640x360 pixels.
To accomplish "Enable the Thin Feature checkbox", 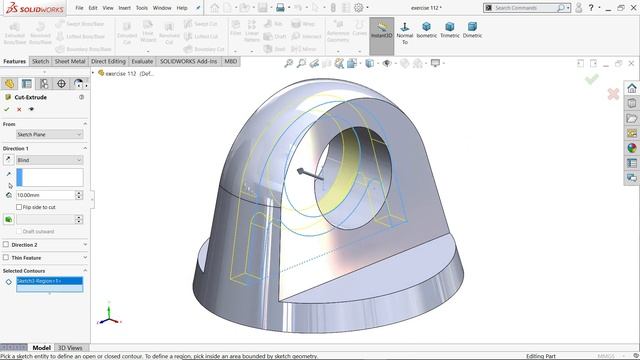I will [6, 258].
